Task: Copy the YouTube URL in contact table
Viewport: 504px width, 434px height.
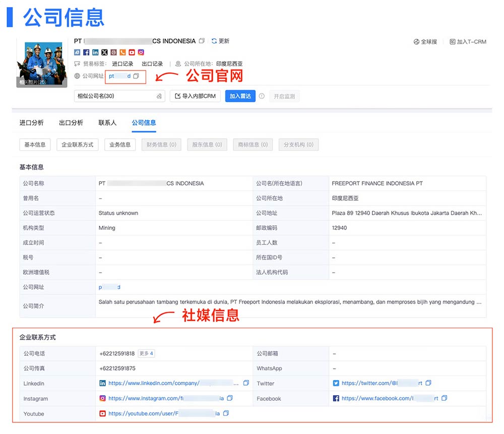Action: tap(226, 414)
